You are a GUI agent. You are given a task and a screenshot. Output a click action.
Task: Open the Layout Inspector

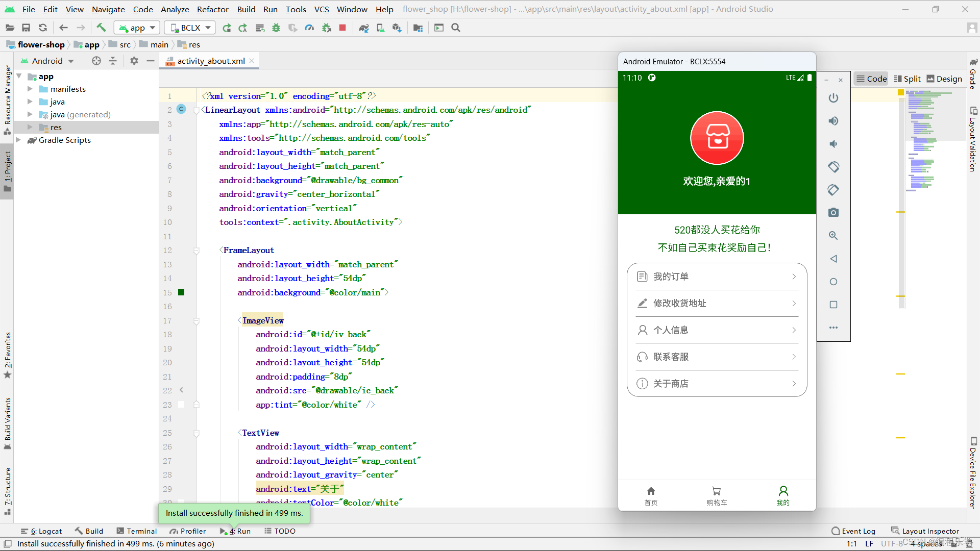925,531
